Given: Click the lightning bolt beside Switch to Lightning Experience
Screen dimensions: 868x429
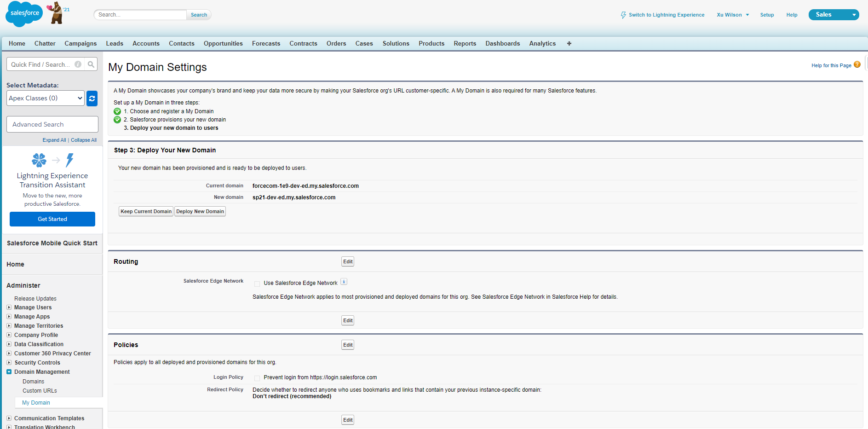Looking at the screenshot, I should [623, 15].
